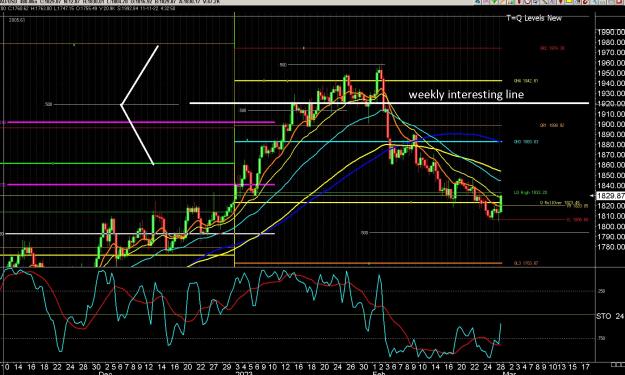Click the 17 date label on time axis

pos(585,367)
